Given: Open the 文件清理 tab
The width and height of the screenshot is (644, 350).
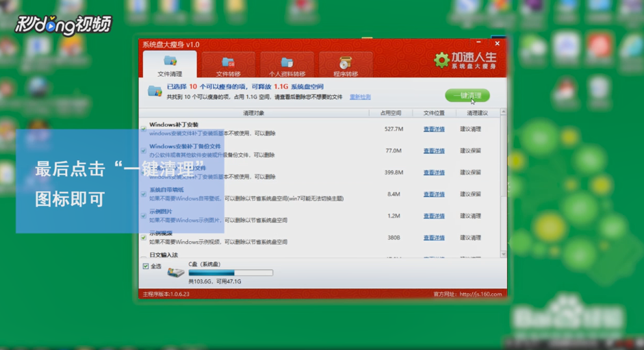Looking at the screenshot, I should tap(170, 65).
